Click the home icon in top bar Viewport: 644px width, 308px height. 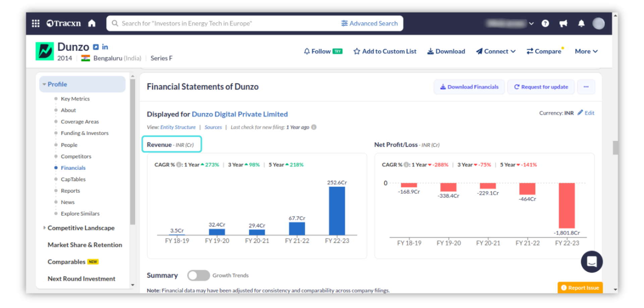click(92, 23)
